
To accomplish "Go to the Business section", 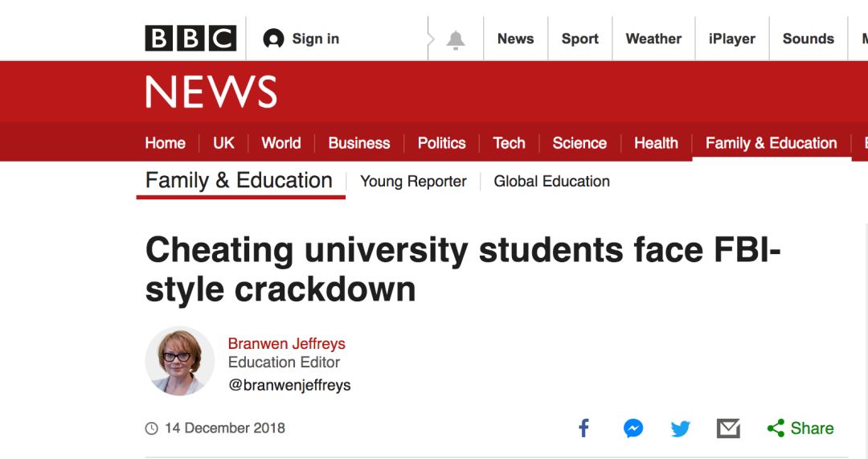I will click(359, 143).
